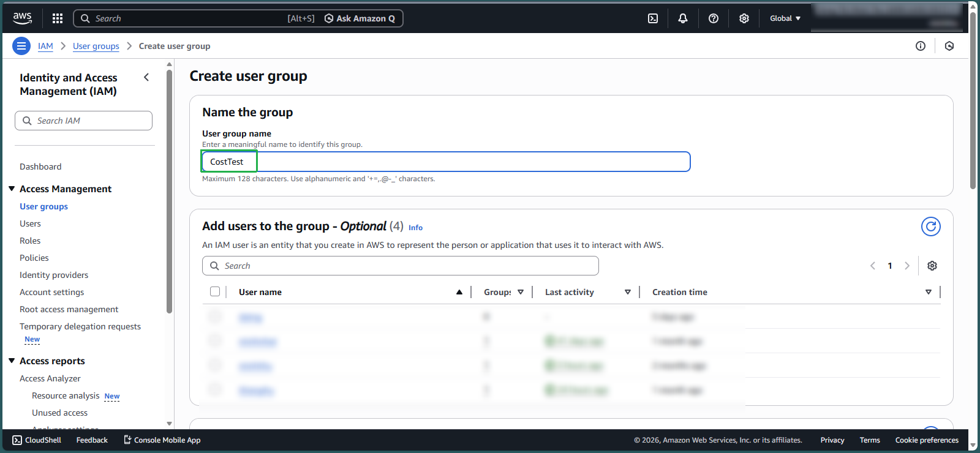Open the hexagon tools icon beside info
Screen dimensions: 980x453
pos(949,46)
